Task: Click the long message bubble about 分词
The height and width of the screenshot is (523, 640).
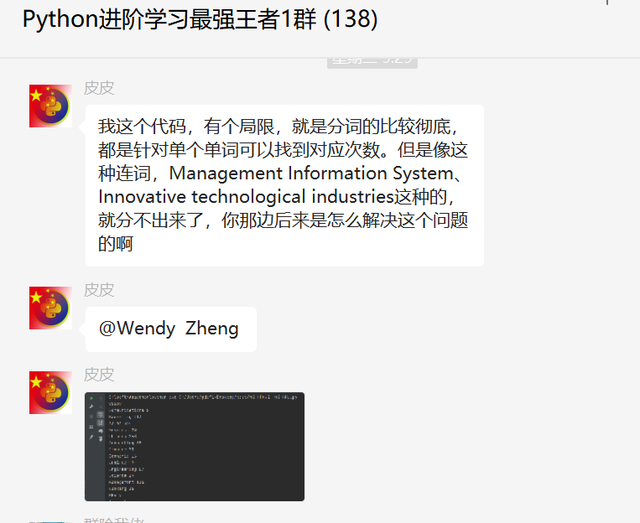Action: coord(284,185)
